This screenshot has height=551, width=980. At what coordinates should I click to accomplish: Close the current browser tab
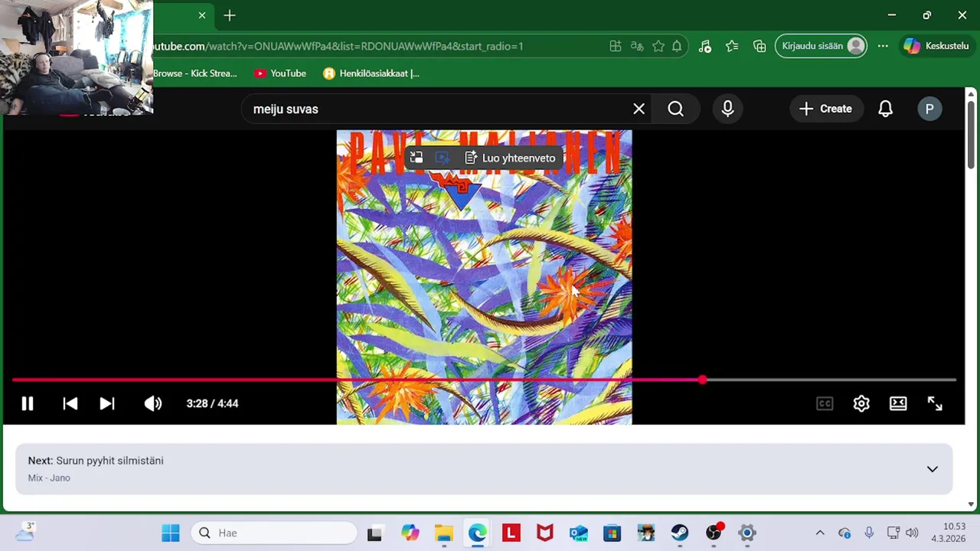tap(202, 15)
